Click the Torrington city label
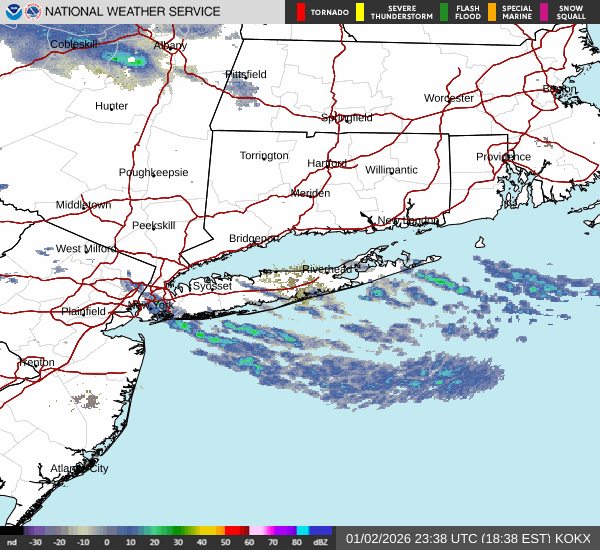Image resolution: width=600 pixels, height=550 pixels. point(264,156)
